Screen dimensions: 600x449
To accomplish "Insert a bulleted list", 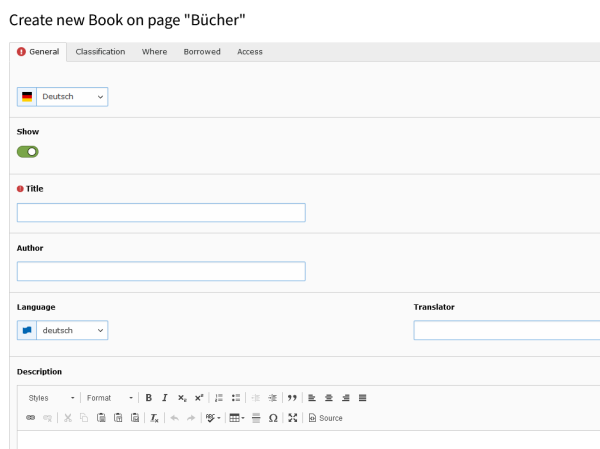I will click(x=236, y=398).
